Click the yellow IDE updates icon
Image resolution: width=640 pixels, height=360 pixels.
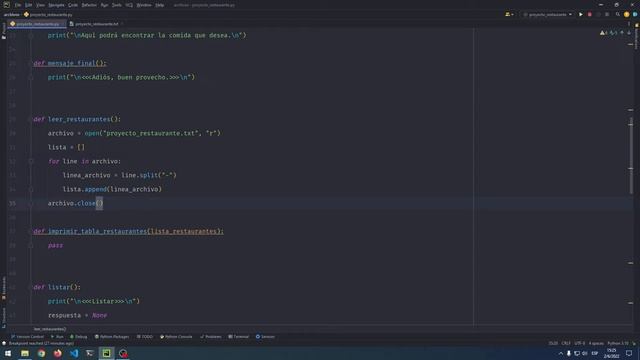tap(627, 14)
